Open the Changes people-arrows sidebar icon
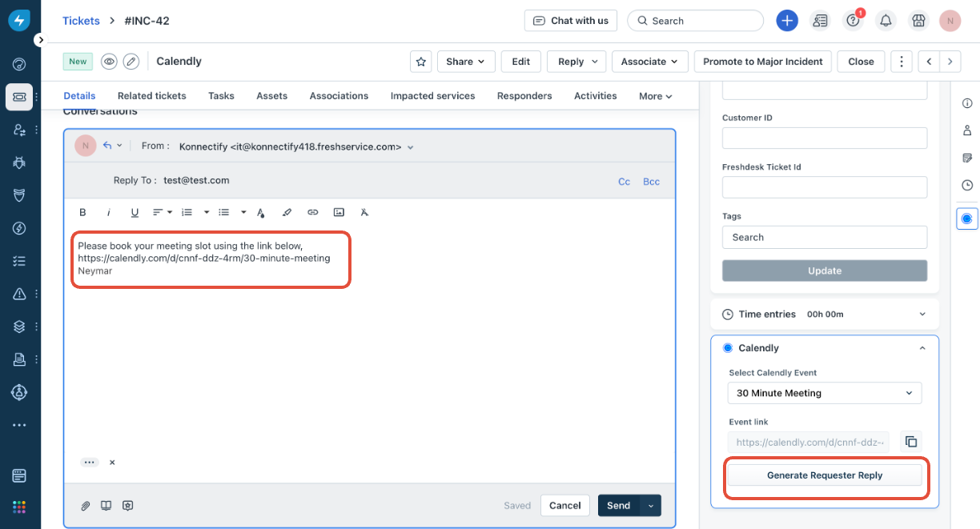 pyautogui.click(x=19, y=130)
